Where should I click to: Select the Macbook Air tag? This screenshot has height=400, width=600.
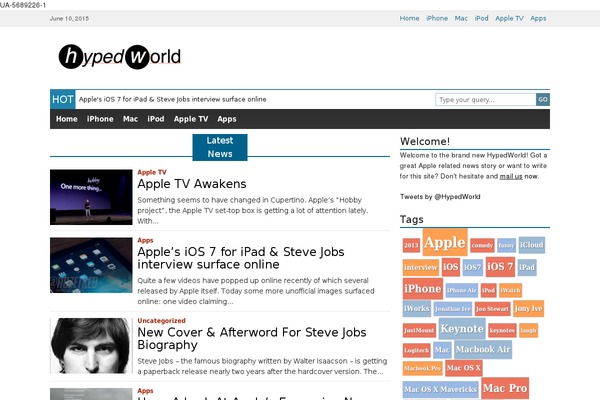[x=483, y=349]
